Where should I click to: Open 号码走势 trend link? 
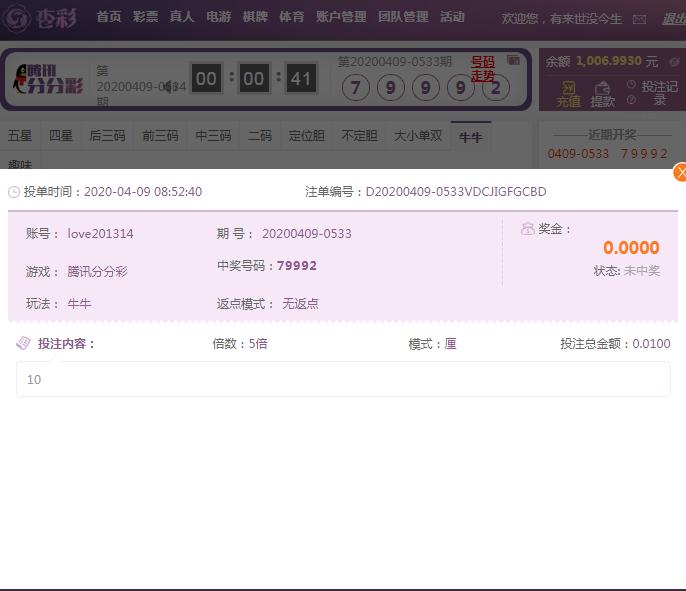pos(483,69)
